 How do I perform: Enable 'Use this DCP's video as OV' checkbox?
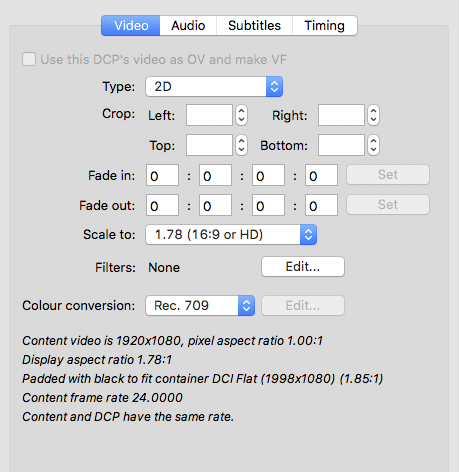[x=29, y=59]
